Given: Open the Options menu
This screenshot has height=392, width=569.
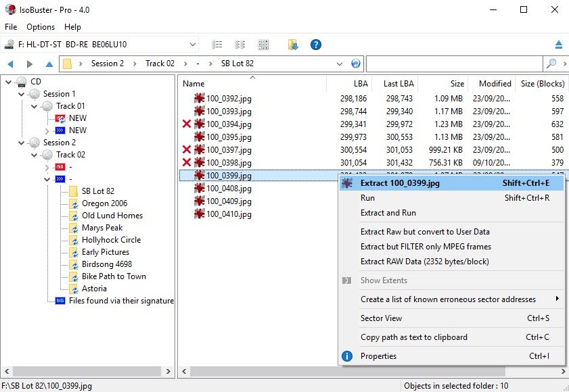Looking at the screenshot, I should 41,27.
